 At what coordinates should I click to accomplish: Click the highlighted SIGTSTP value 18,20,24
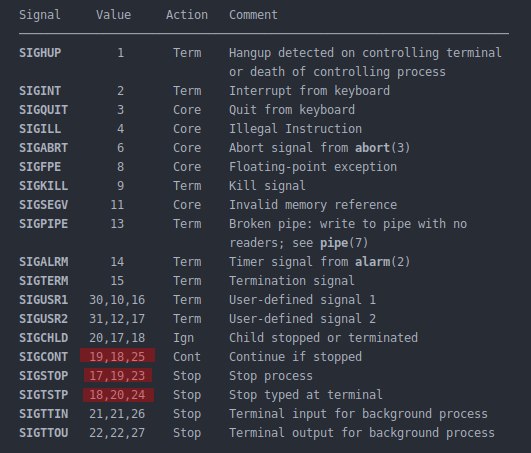point(118,395)
